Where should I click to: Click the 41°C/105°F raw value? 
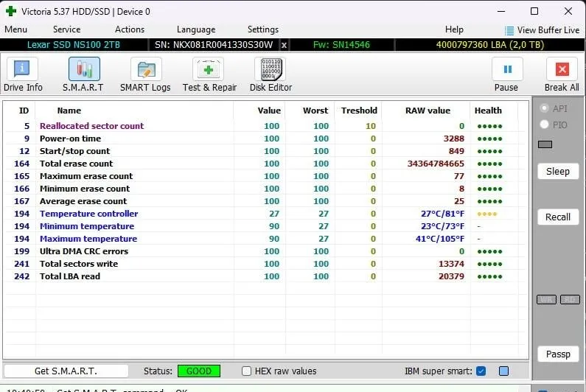click(440, 239)
